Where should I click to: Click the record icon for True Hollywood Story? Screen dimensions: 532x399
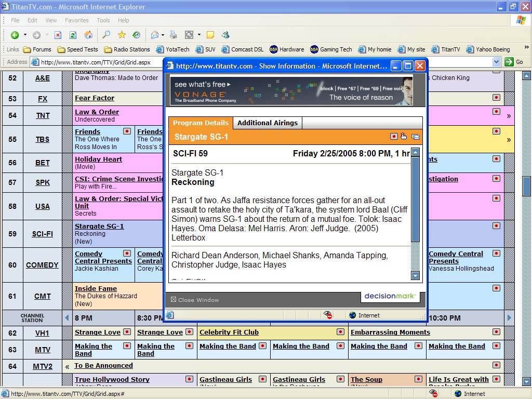tap(189, 379)
